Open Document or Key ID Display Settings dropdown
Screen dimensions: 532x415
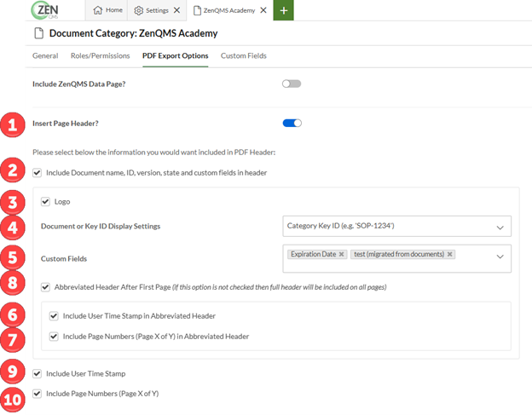click(396, 226)
